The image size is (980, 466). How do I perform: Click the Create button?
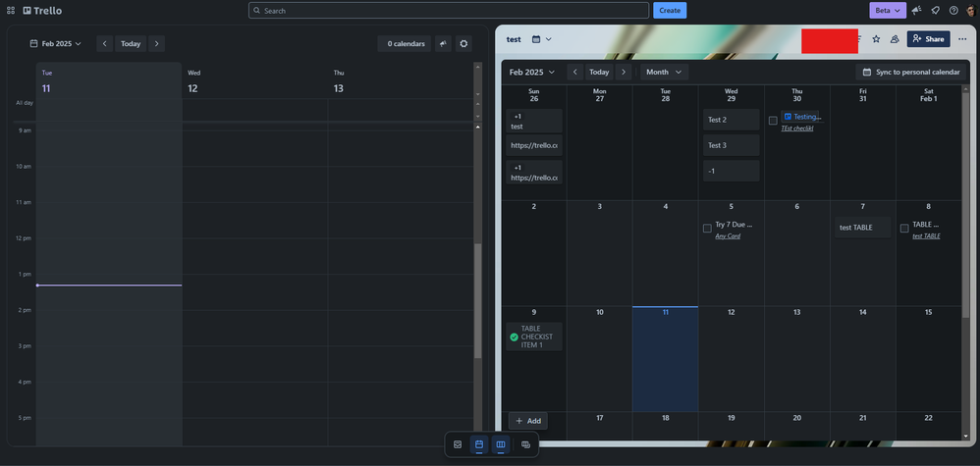click(670, 10)
